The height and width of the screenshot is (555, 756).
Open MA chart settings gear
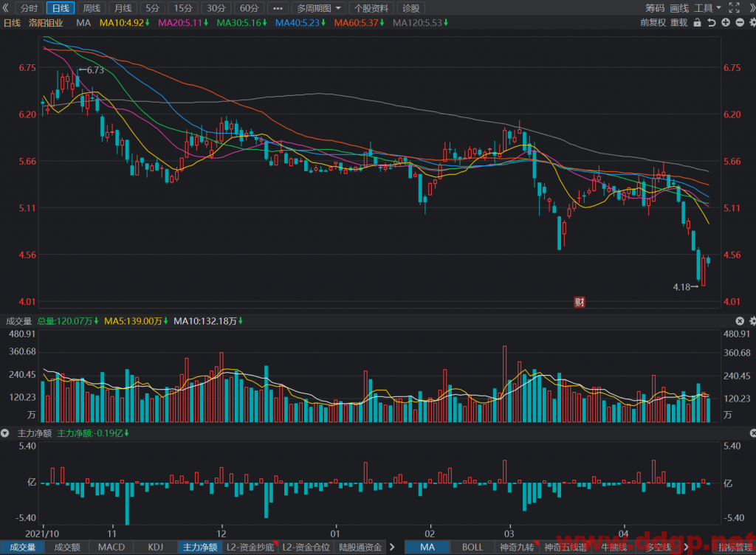click(x=752, y=23)
